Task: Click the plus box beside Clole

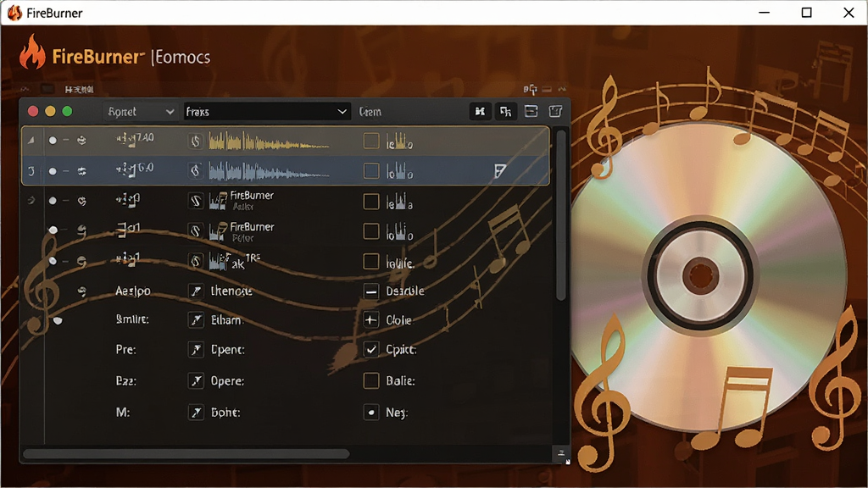Action: click(x=371, y=319)
